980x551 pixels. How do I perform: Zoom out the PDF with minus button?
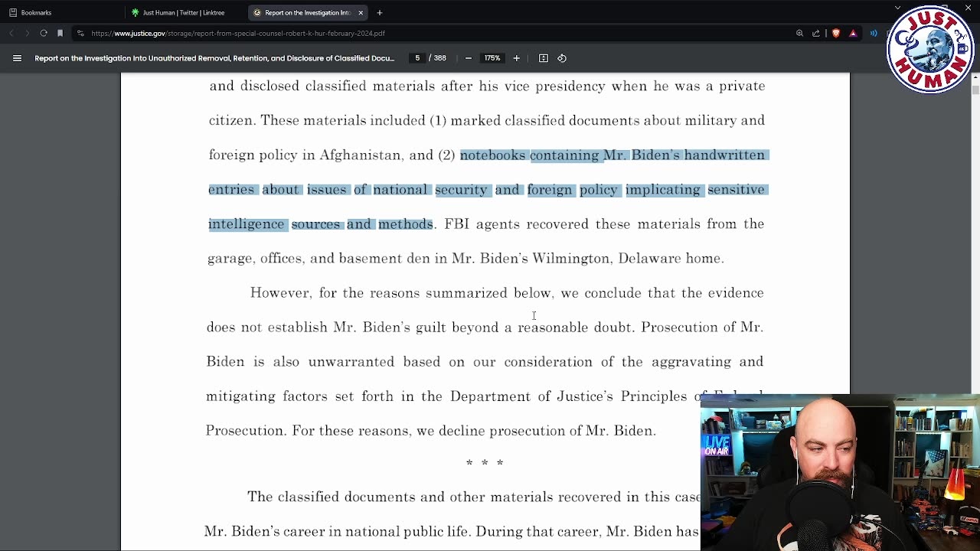tap(469, 58)
